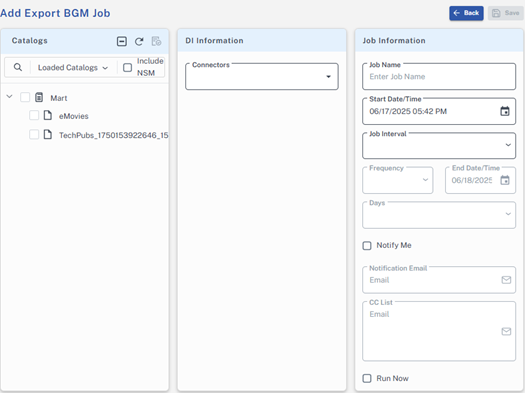Open the Job Interval dropdown
The image size is (525, 393).
click(x=439, y=146)
